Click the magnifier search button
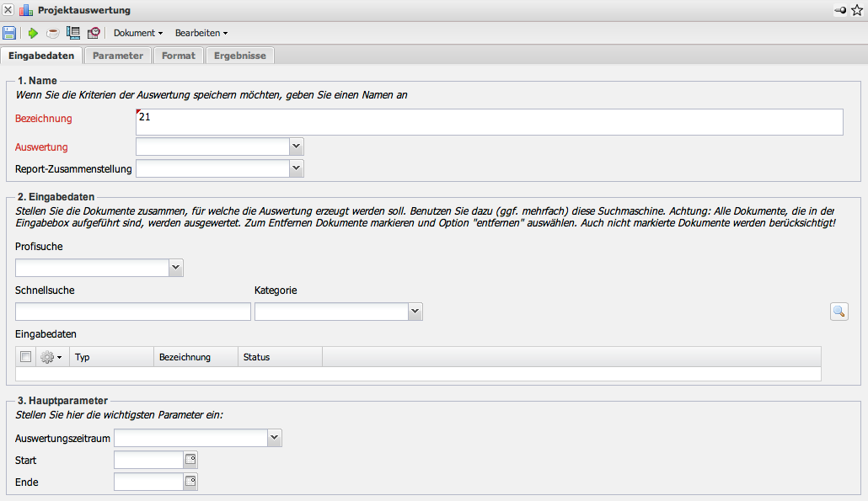868x501 pixels. tap(839, 312)
